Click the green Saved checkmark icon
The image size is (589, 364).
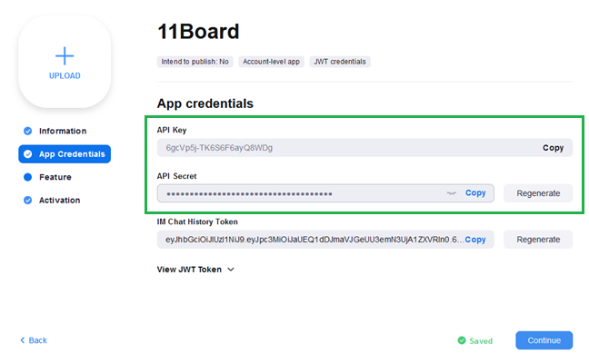461,341
